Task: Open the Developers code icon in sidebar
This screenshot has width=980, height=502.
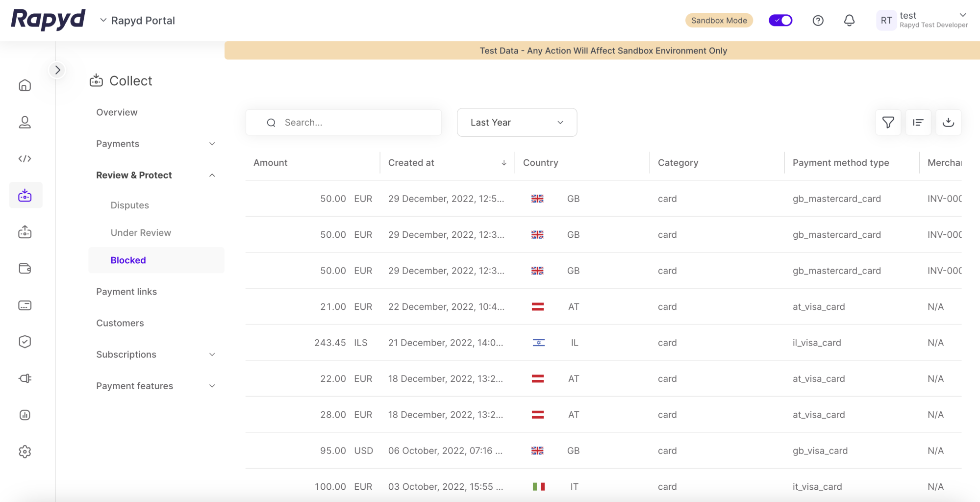Action: tap(25, 159)
